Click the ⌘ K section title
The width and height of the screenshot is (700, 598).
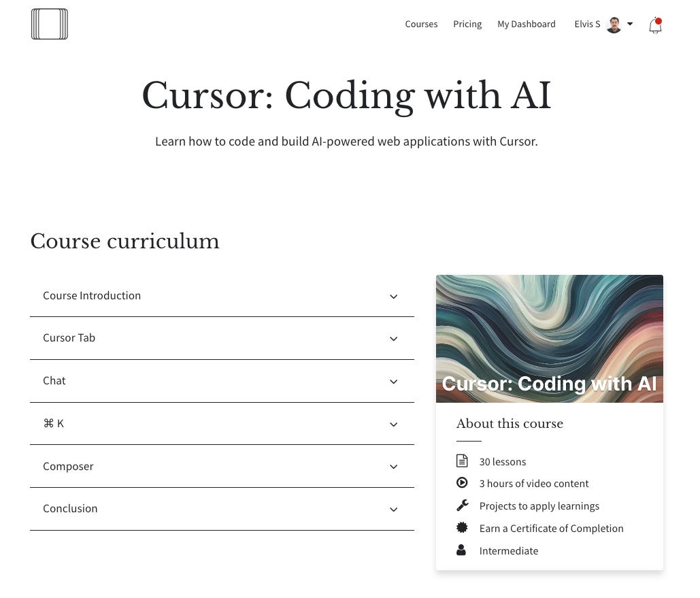tap(54, 423)
